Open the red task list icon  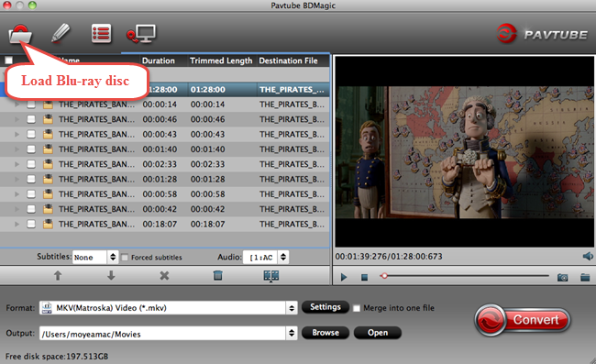coord(102,33)
